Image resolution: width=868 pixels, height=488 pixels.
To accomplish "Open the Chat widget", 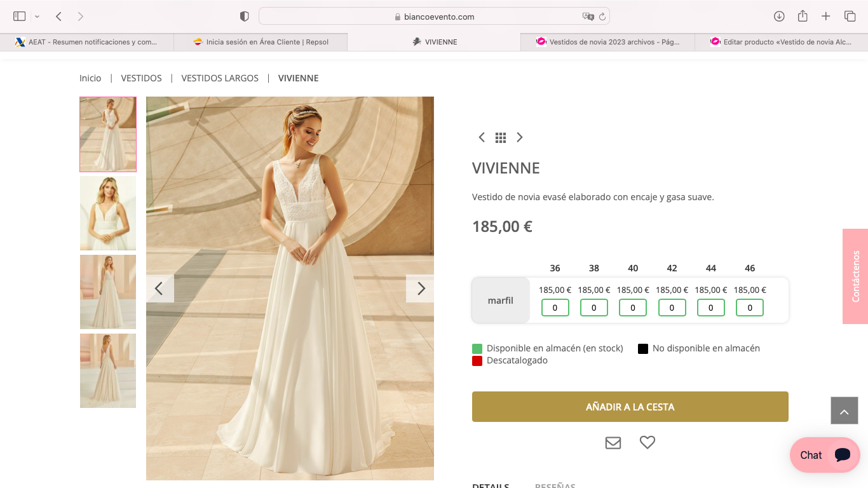I will (x=824, y=455).
